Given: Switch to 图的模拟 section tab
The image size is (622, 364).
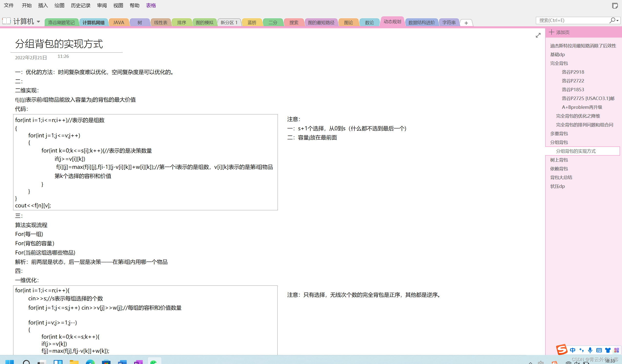Looking at the screenshot, I should (204, 22).
